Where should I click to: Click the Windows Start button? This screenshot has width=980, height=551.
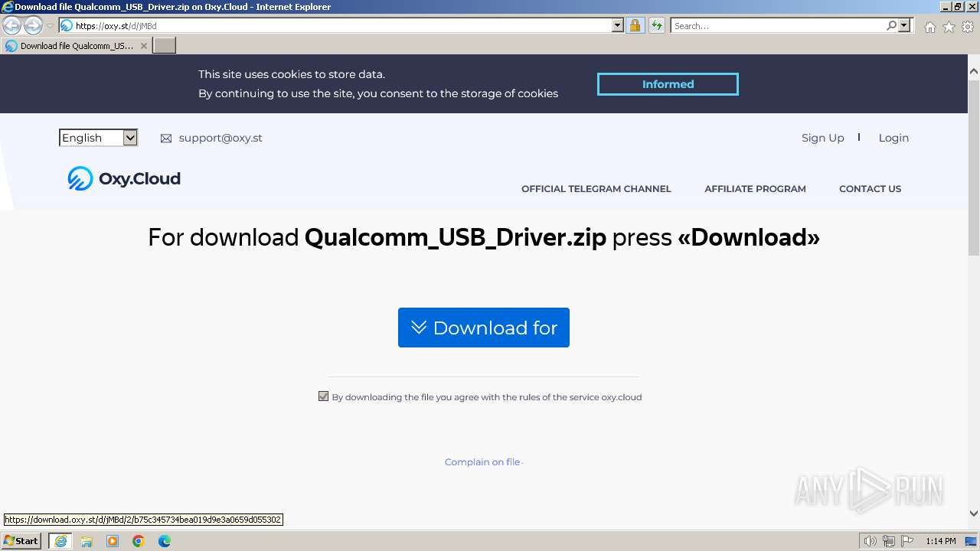(x=21, y=541)
